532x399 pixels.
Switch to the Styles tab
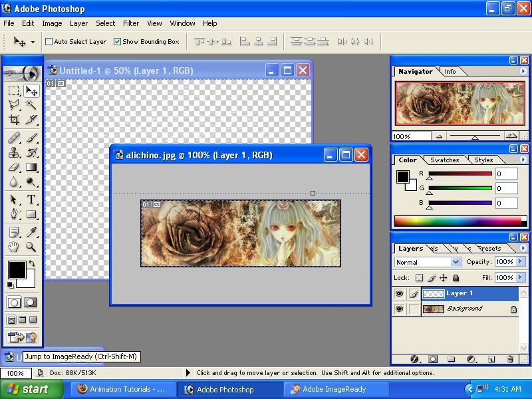(483, 160)
